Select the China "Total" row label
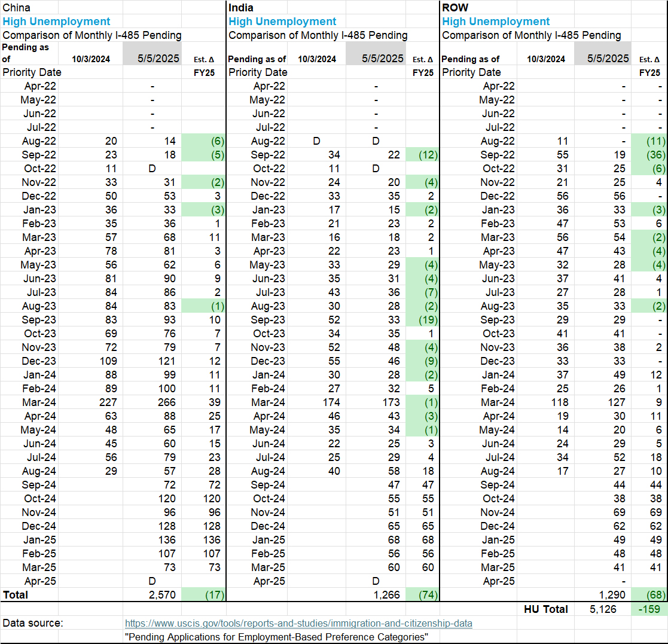Image resolution: width=668 pixels, height=644 pixels. pos(16,595)
